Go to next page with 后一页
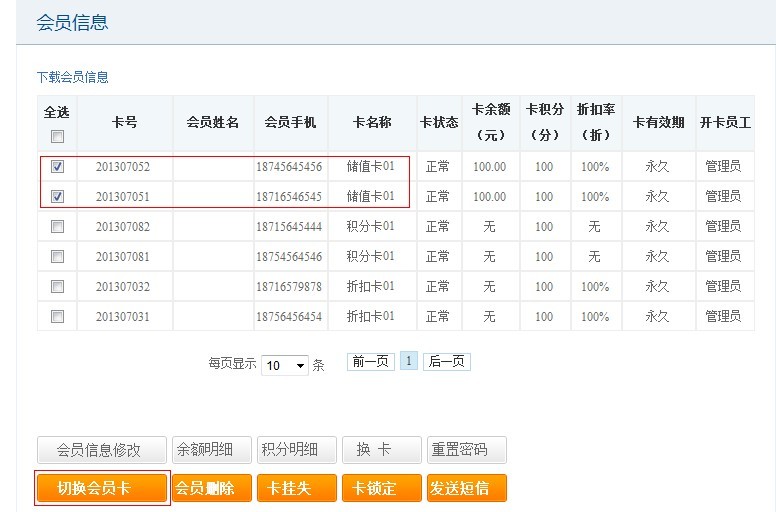This screenshot has height=512, width=776. pyautogui.click(x=446, y=362)
